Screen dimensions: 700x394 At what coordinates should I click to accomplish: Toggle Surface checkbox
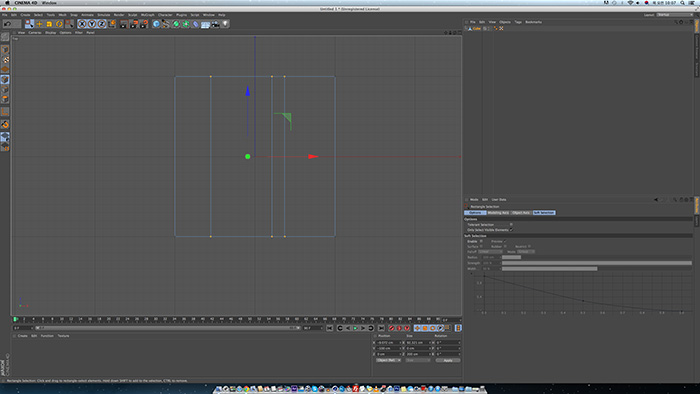tap(481, 246)
